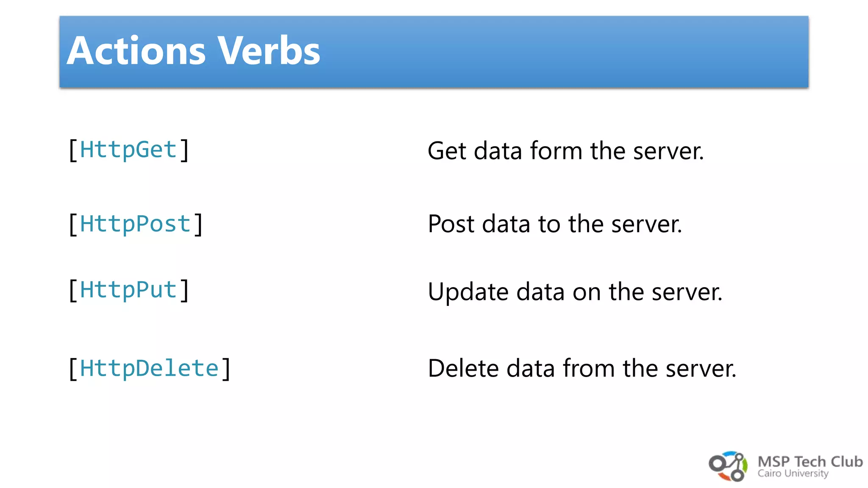Select the HttpGet attribute text
Screen dimensions: 868x488
coord(128,150)
